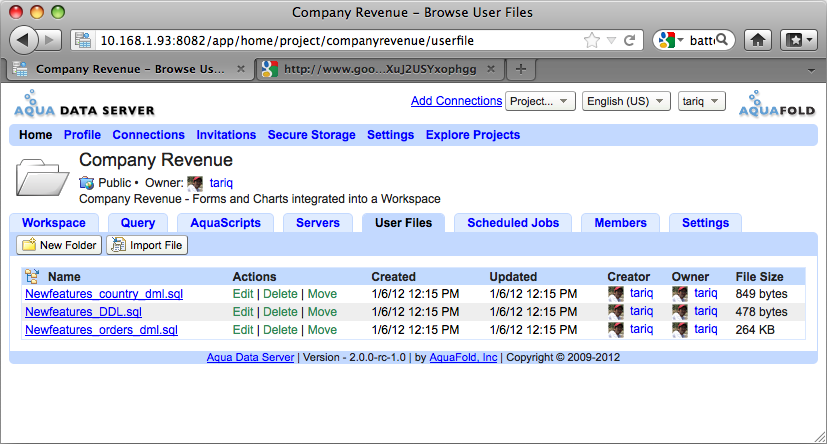Click the browser back arrow button

point(25,40)
